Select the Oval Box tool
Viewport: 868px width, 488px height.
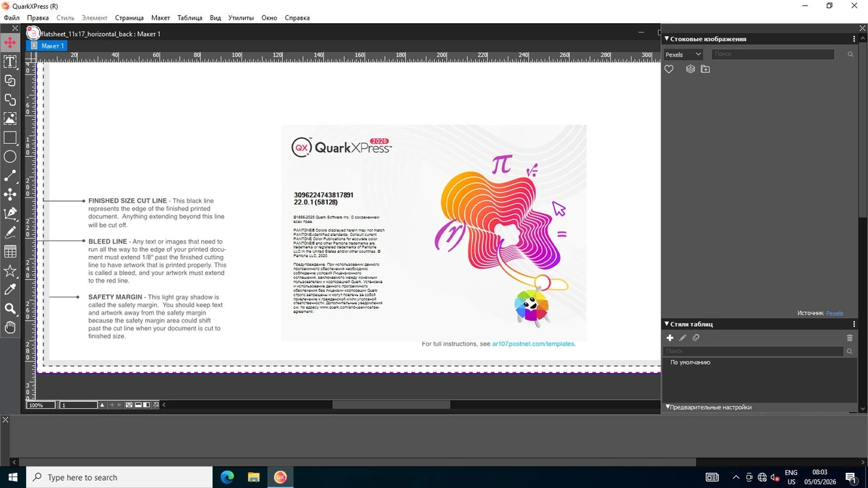tap(10, 156)
